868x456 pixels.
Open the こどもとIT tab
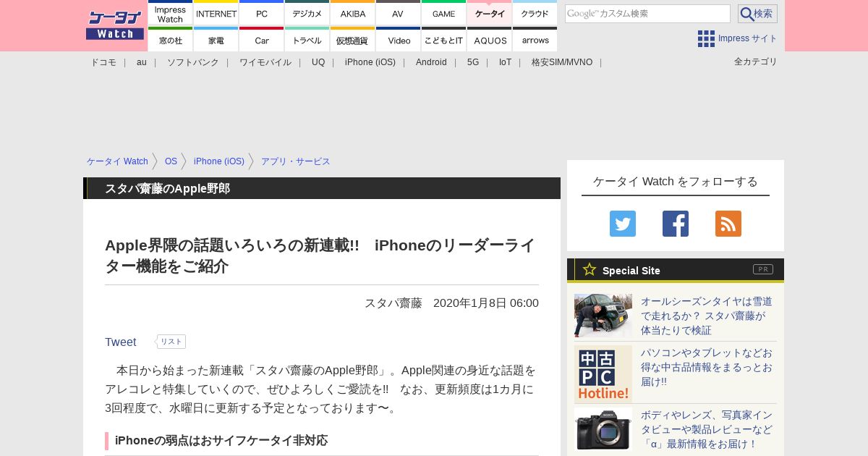tap(444, 40)
